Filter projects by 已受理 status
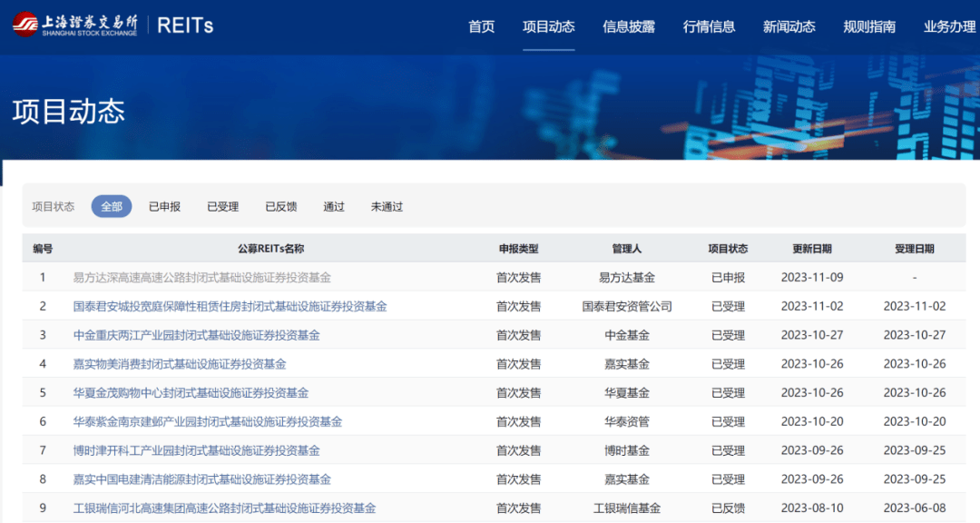Screen dimensions: 980x523 (222, 206)
